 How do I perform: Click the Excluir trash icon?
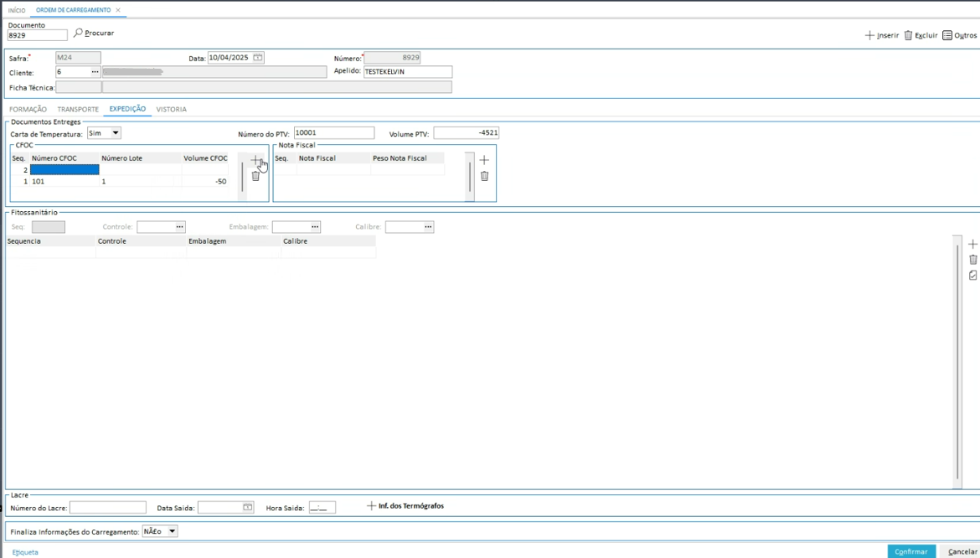point(908,36)
